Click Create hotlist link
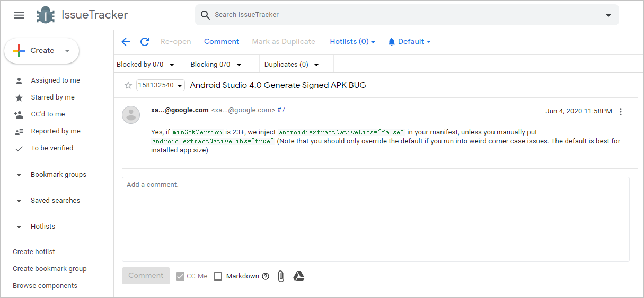Screen dimensions: 644x298 click(x=34, y=252)
